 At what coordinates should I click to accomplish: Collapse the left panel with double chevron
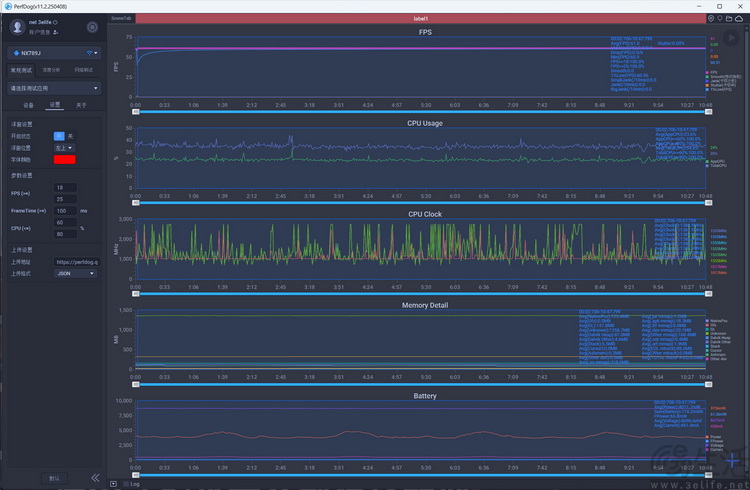click(x=95, y=478)
